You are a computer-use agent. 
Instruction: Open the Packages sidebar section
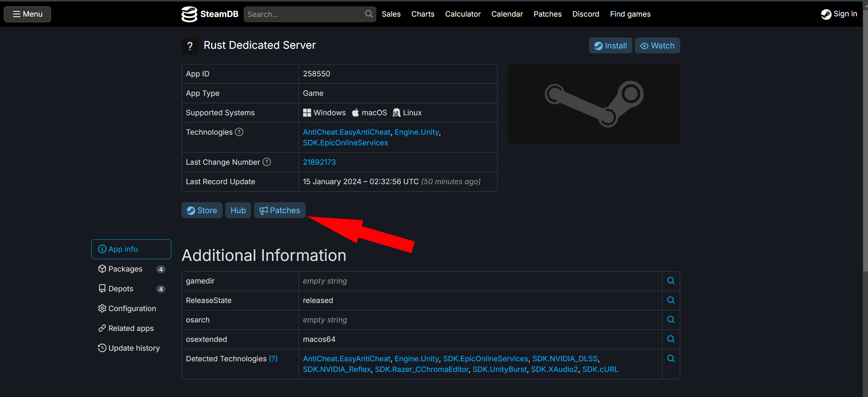[x=125, y=269]
